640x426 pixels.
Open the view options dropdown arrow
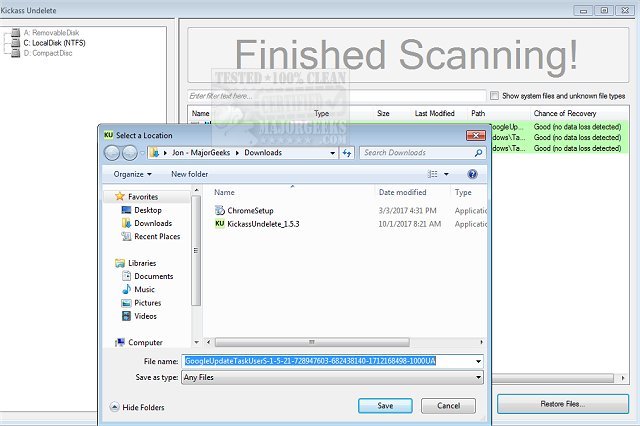click(446, 174)
